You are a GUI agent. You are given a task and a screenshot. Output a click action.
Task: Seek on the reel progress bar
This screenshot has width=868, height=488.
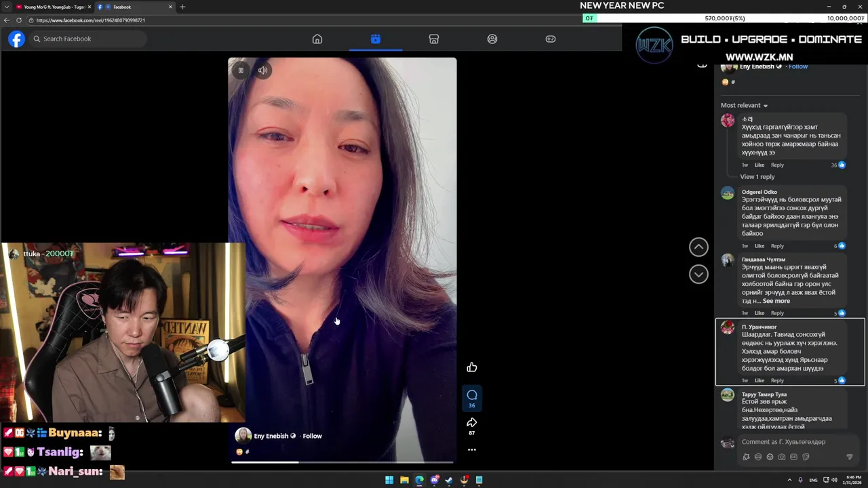click(342, 462)
